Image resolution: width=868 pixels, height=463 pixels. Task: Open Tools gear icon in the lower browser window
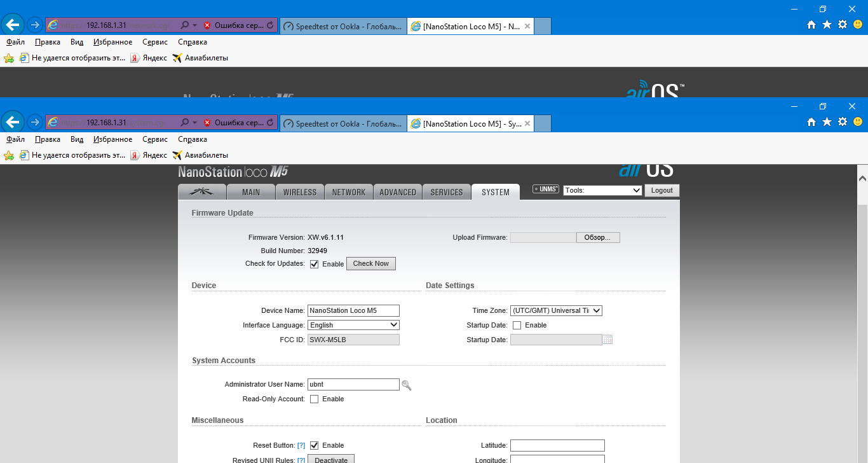click(843, 122)
